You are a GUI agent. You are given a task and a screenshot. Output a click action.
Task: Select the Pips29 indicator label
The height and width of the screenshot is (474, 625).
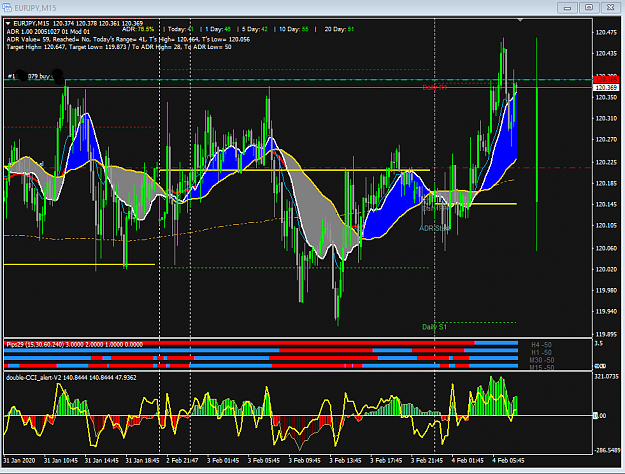coord(75,344)
